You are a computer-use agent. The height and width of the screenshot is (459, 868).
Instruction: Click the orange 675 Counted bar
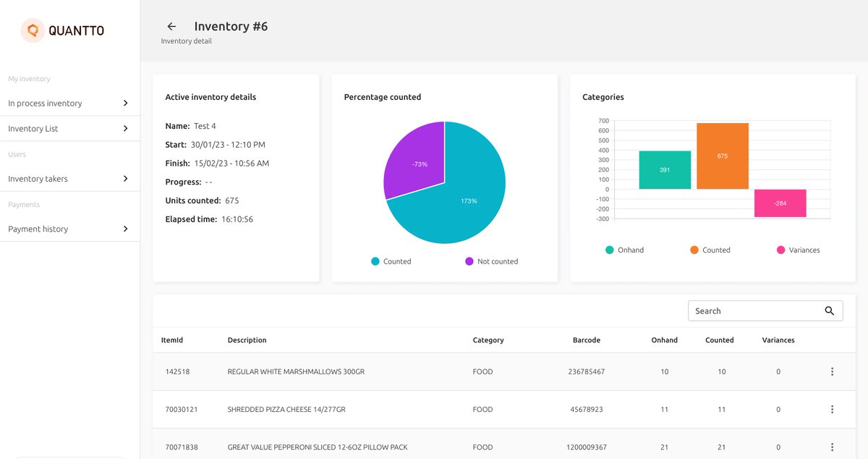coord(723,156)
